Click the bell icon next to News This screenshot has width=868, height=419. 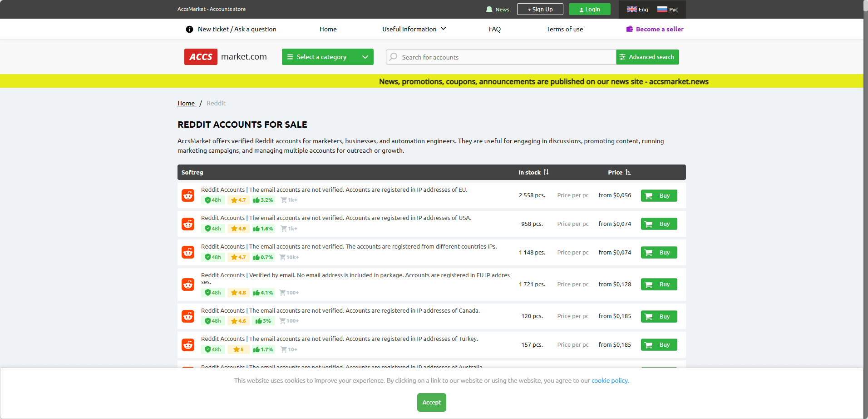[489, 9]
